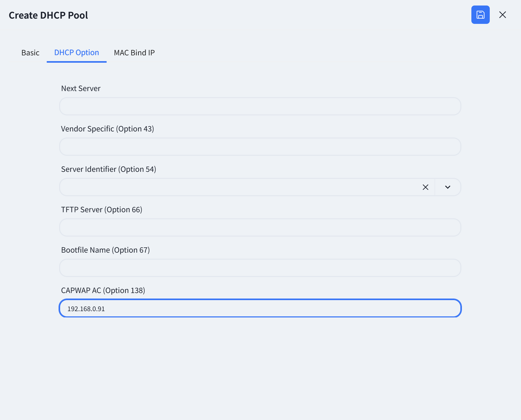
Task: Focus the Next Server input field
Action: click(260, 106)
